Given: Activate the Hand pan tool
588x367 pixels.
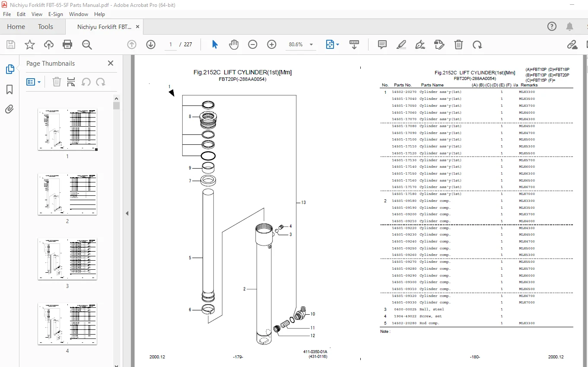Looking at the screenshot, I should [x=234, y=45].
